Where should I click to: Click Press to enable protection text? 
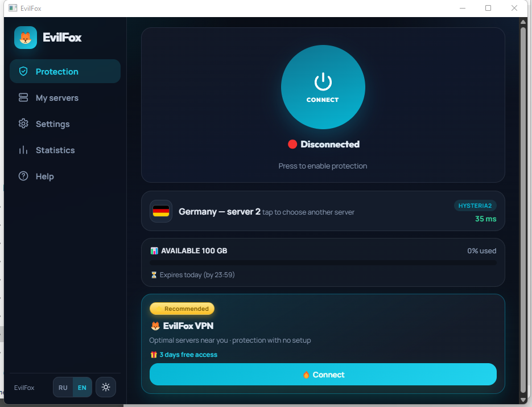coord(323,166)
